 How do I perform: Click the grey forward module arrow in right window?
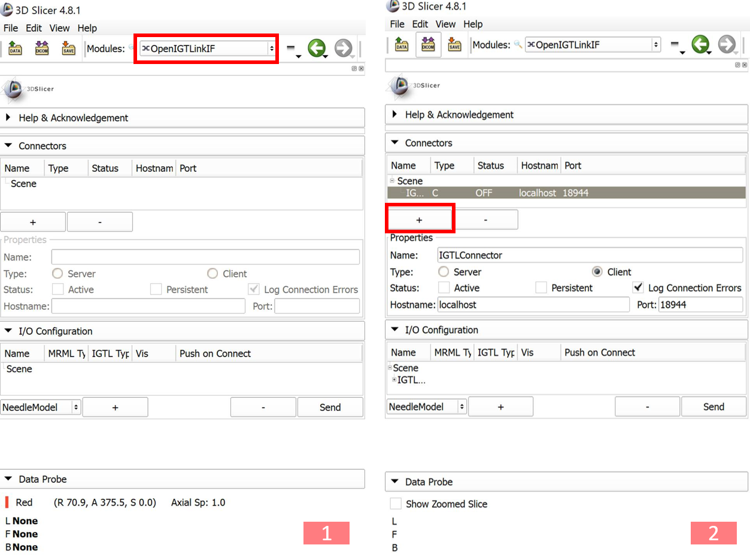point(727,44)
